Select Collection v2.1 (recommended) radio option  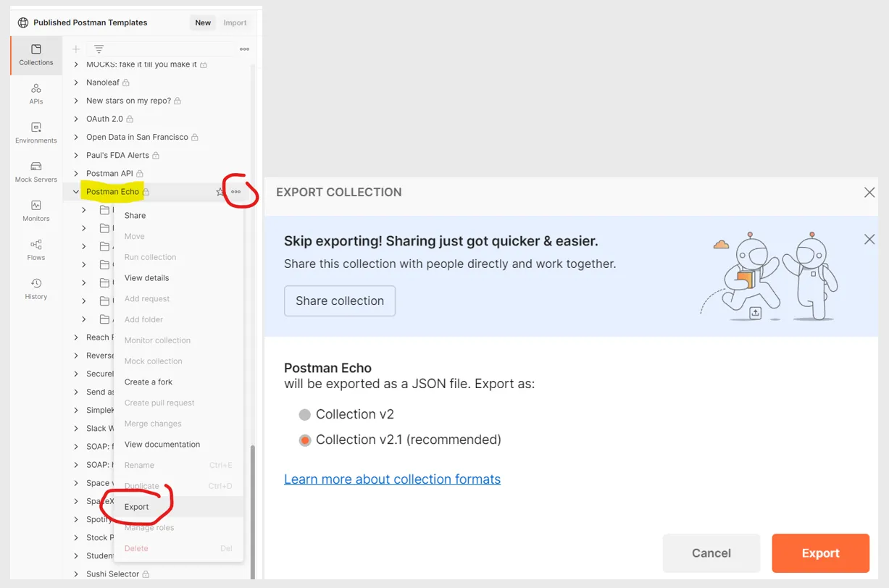[x=305, y=440]
